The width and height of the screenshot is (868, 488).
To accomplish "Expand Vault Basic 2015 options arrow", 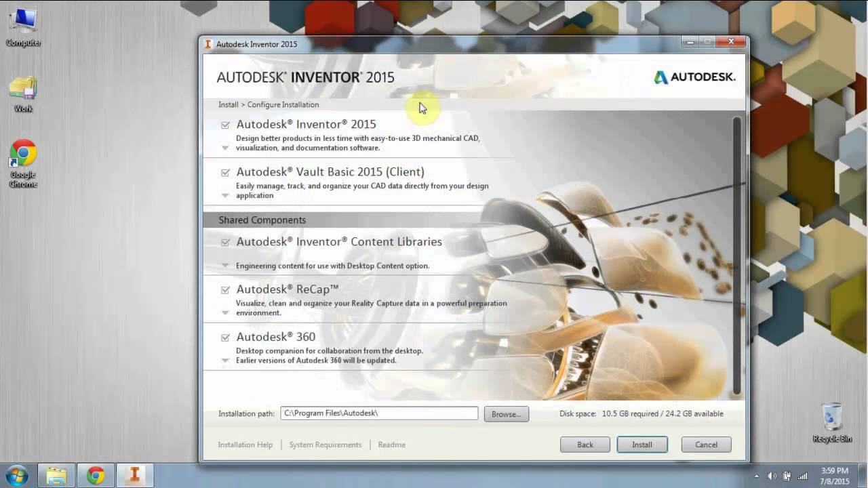I will [225, 195].
